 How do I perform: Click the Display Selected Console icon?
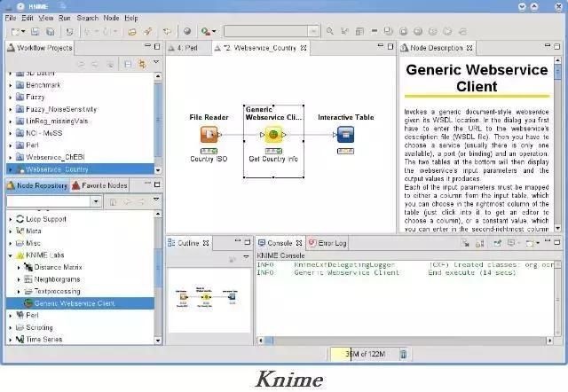point(513,243)
